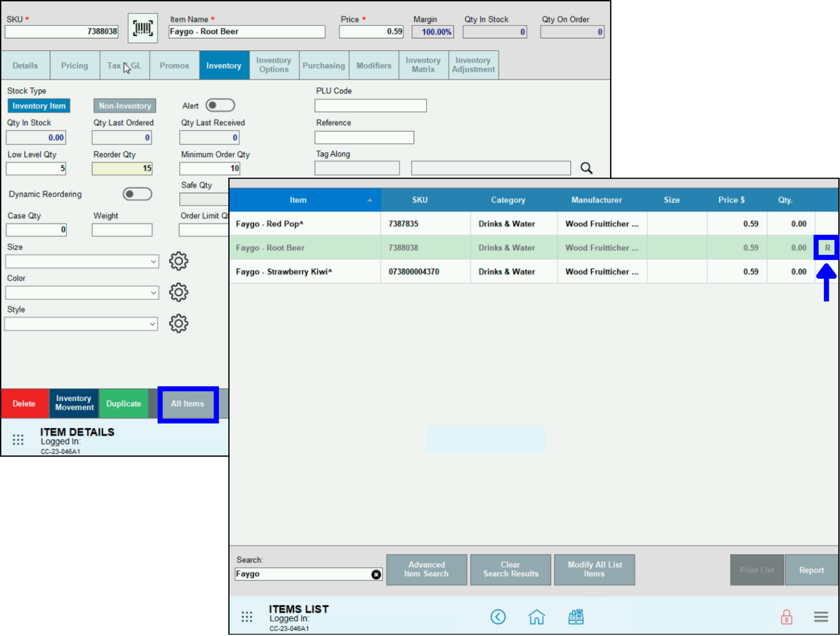Go to home using the house icon

pyautogui.click(x=537, y=617)
